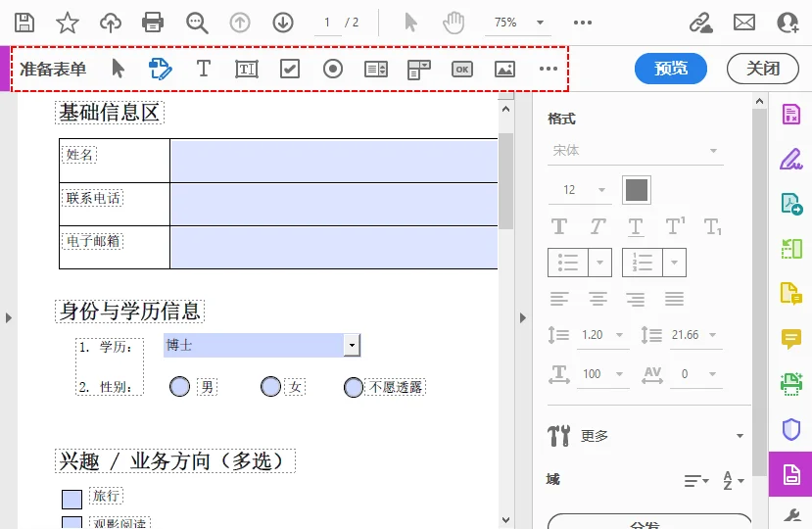Collapse the right pane with arrow

point(522,317)
